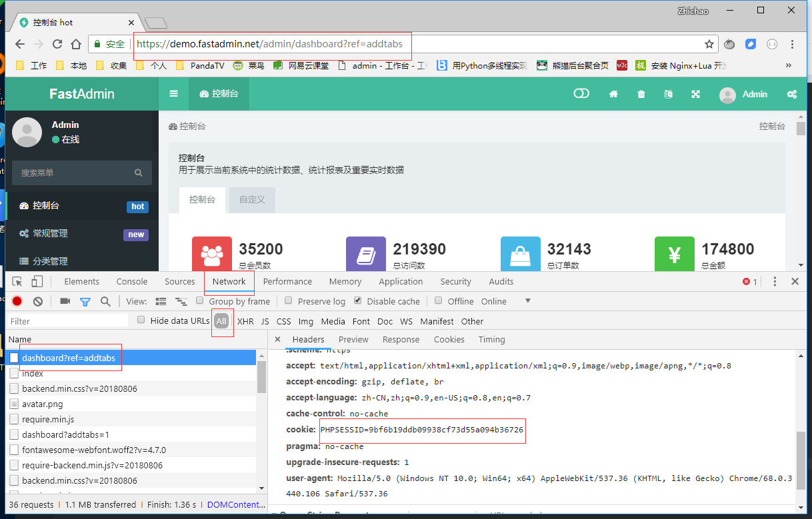812x519 pixels.
Task: Switch to the 自定义 dashboard tab
Action: [x=252, y=200]
